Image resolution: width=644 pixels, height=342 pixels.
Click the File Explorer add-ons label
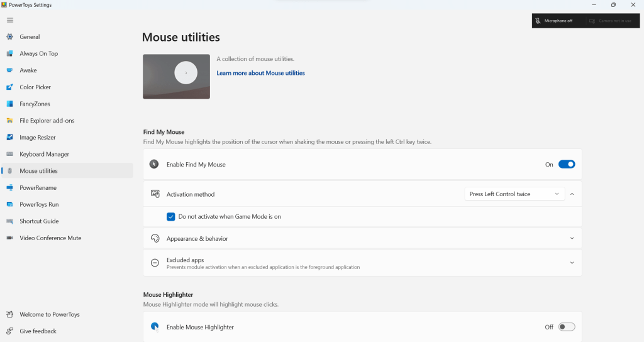coord(47,121)
